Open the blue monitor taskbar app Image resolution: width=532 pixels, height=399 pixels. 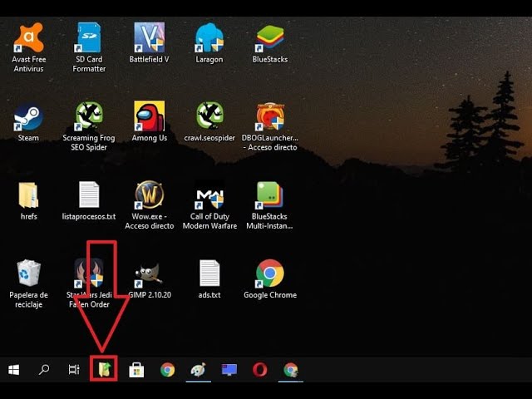[229, 369]
